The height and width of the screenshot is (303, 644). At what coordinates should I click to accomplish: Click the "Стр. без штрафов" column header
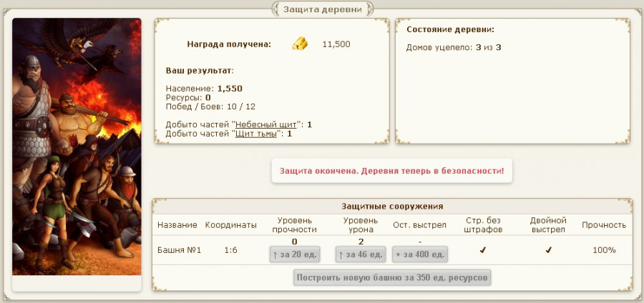pos(483,225)
